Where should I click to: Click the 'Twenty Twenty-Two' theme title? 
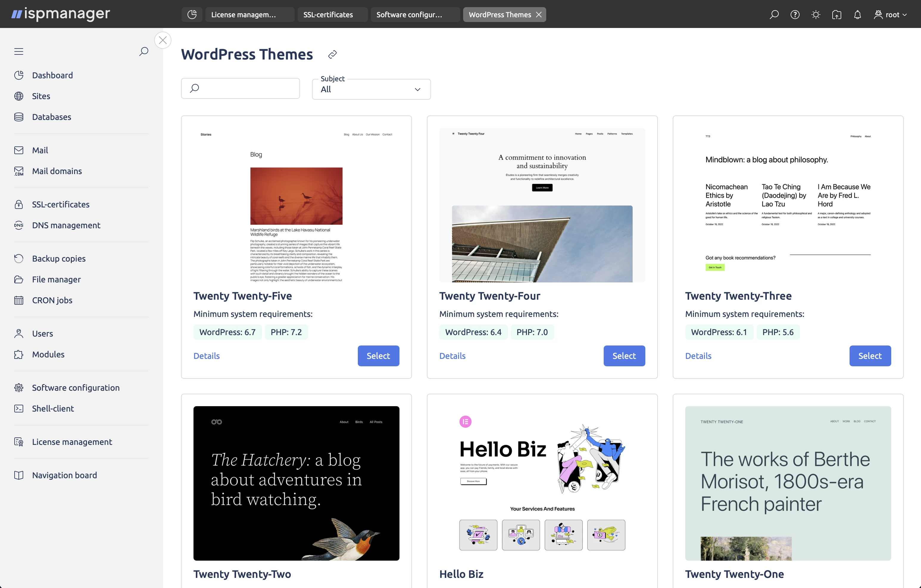[x=242, y=574]
